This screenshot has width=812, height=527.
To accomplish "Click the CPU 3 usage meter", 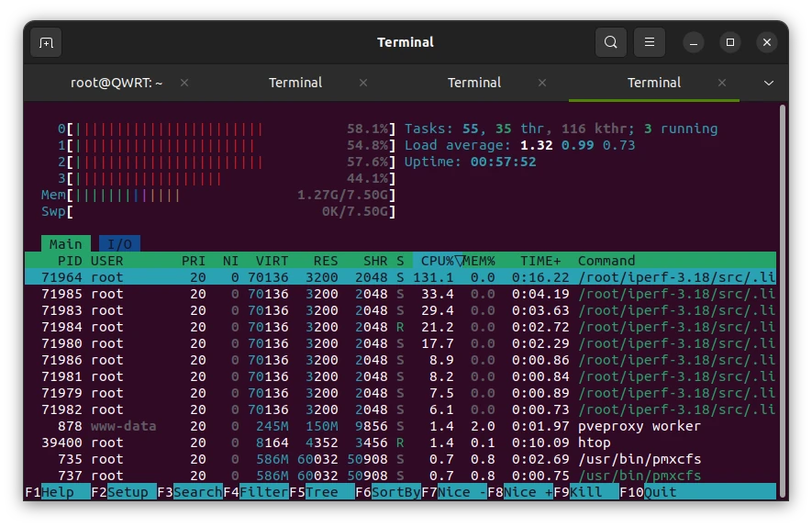I will (x=227, y=178).
